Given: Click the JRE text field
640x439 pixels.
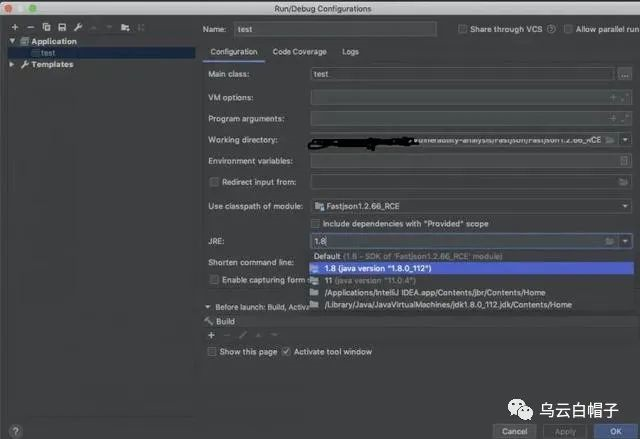Looking at the screenshot, I should pos(457,241).
